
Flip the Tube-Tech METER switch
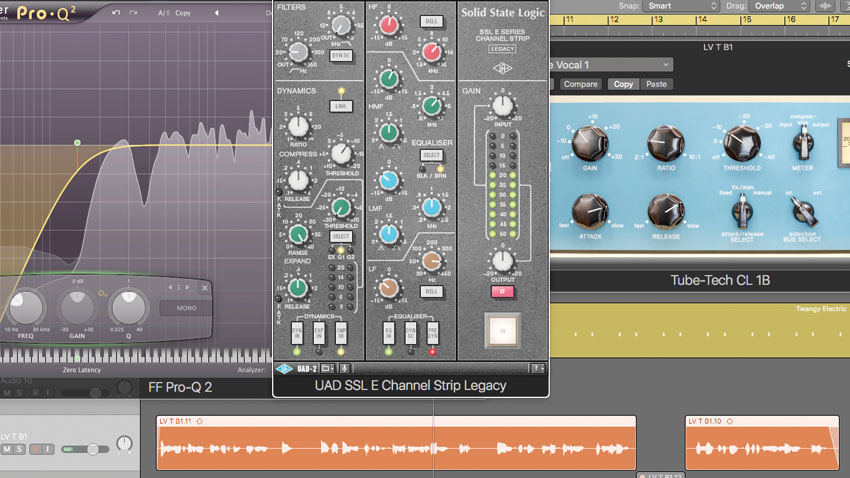(x=802, y=143)
